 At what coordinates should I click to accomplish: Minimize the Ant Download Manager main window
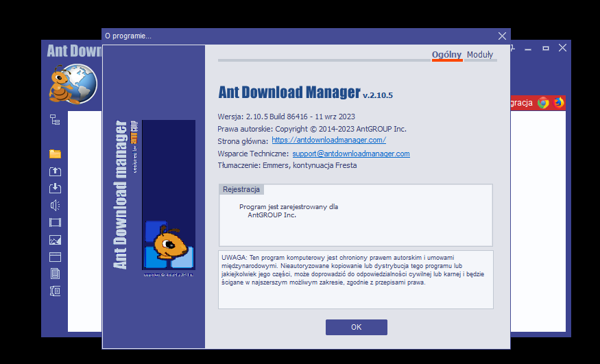coord(529,49)
